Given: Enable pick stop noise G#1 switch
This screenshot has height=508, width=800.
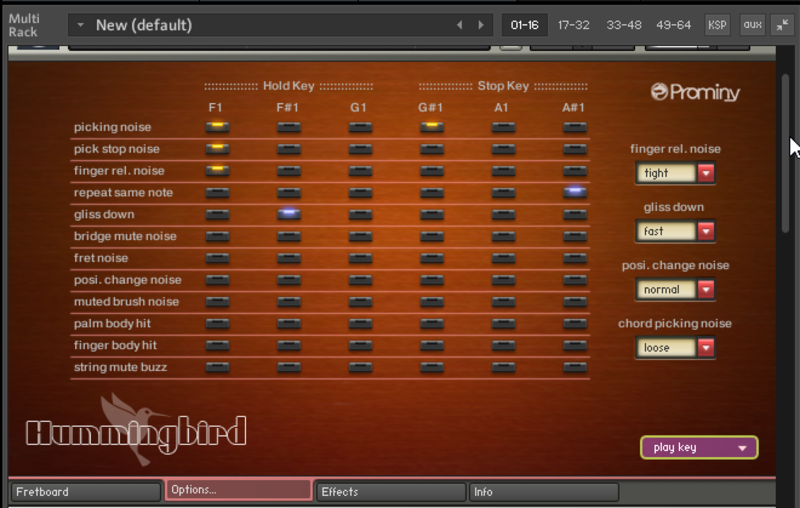Looking at the screenshot, I should (x=432, y=148).
